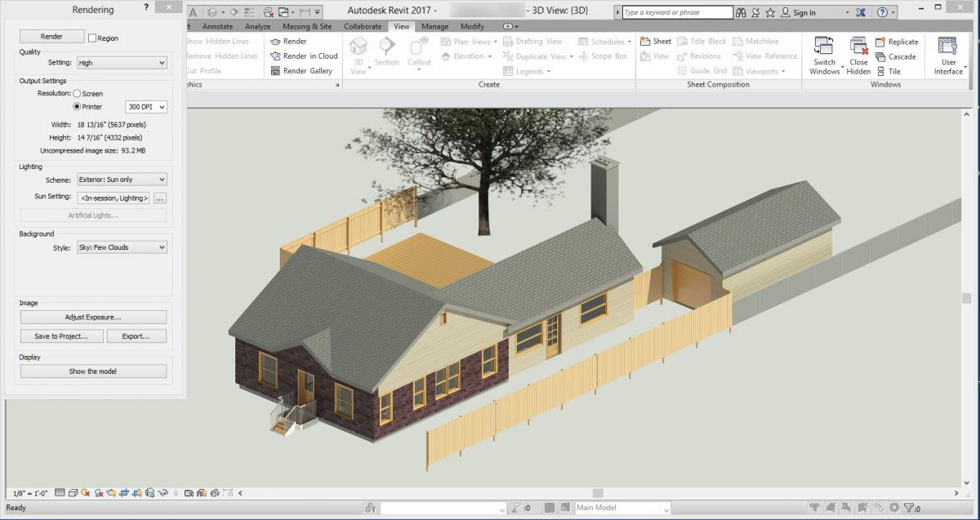Click the Adjust Exposure button
Image resolution: width=980 pixels, height=520 pixels.
93,317
